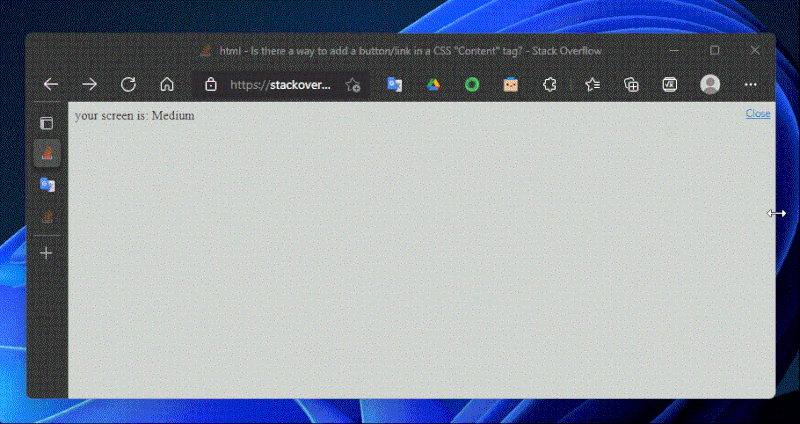Click the blocky face extension icon
This screenshot has width=800, height=424.
click(x=511, y=85)
